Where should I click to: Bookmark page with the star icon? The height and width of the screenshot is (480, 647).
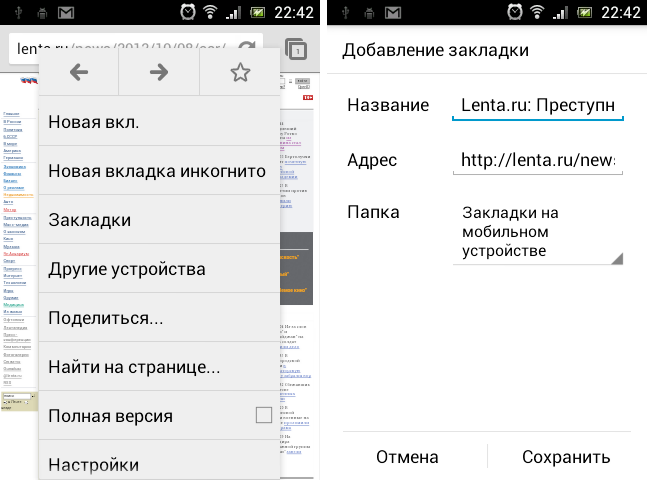coord(239,72)
